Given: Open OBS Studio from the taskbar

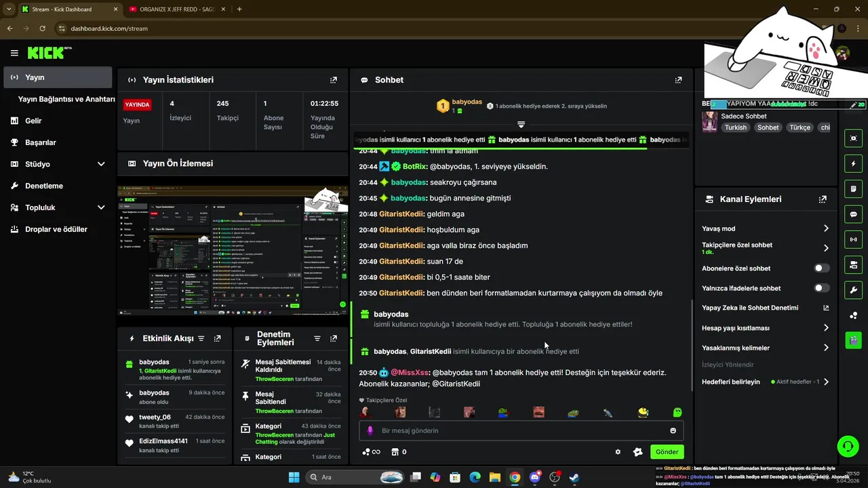Looking at the screenshot, I should [x=555, y=477].
